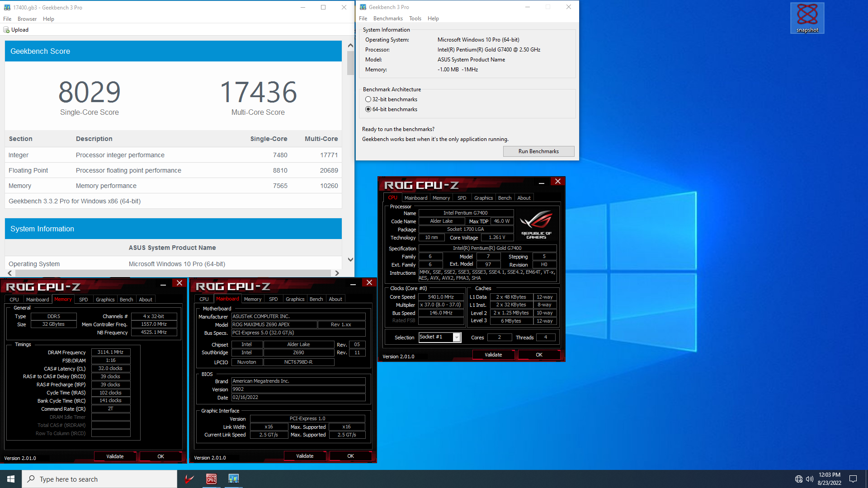The width and height of the screenshot is (868, 488).
Task: Click the Core Speed 5401.0 MHz field
Action: 441,297
